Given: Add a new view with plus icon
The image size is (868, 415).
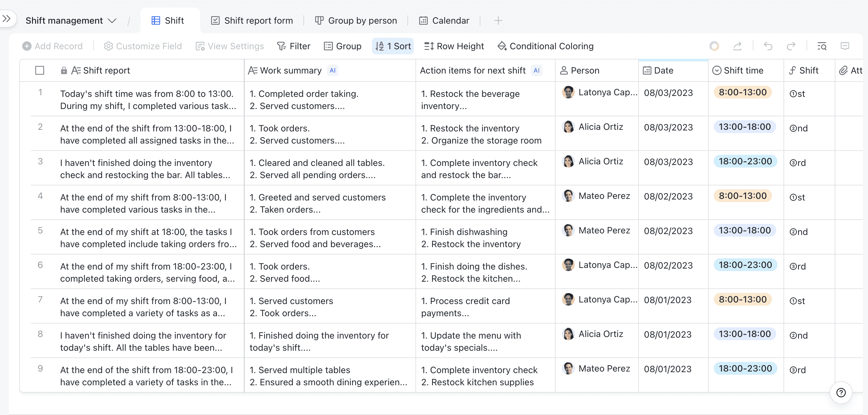Looking at the screenshot, I should click(498, 20).
